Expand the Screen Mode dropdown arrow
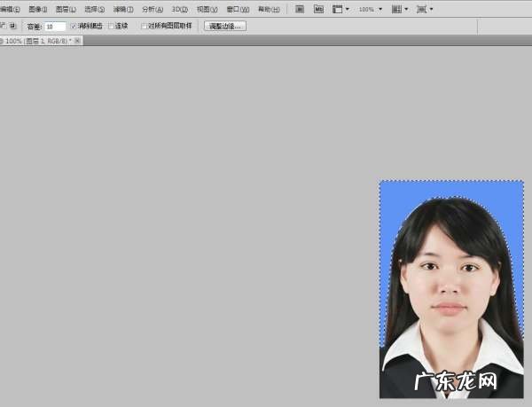 point(431,9)
